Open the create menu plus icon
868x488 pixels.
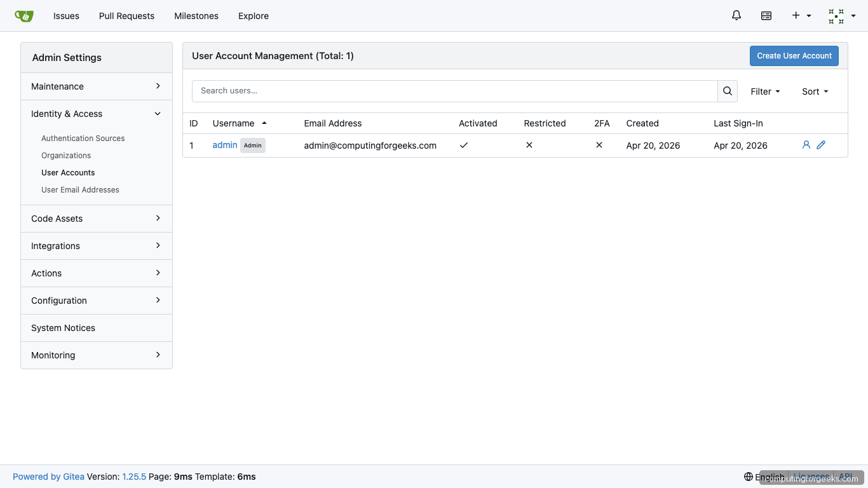pyautogui.click(x=796, y=15)
